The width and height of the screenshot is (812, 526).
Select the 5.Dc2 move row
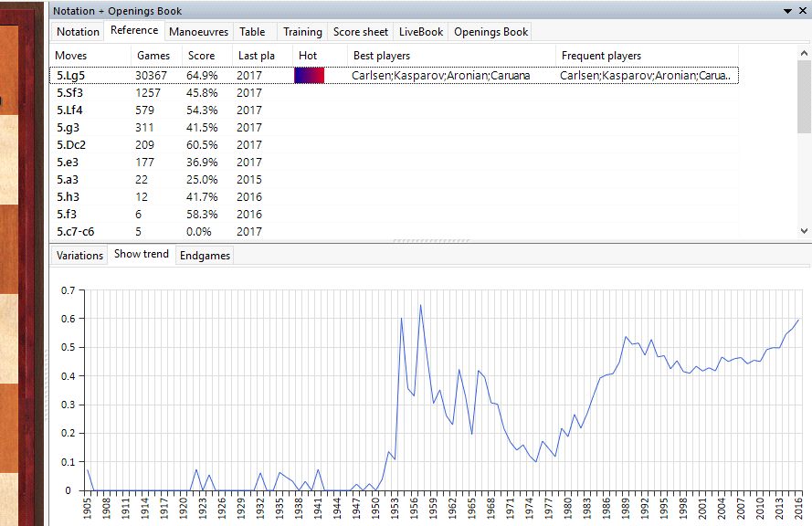(x=71, y=145)
